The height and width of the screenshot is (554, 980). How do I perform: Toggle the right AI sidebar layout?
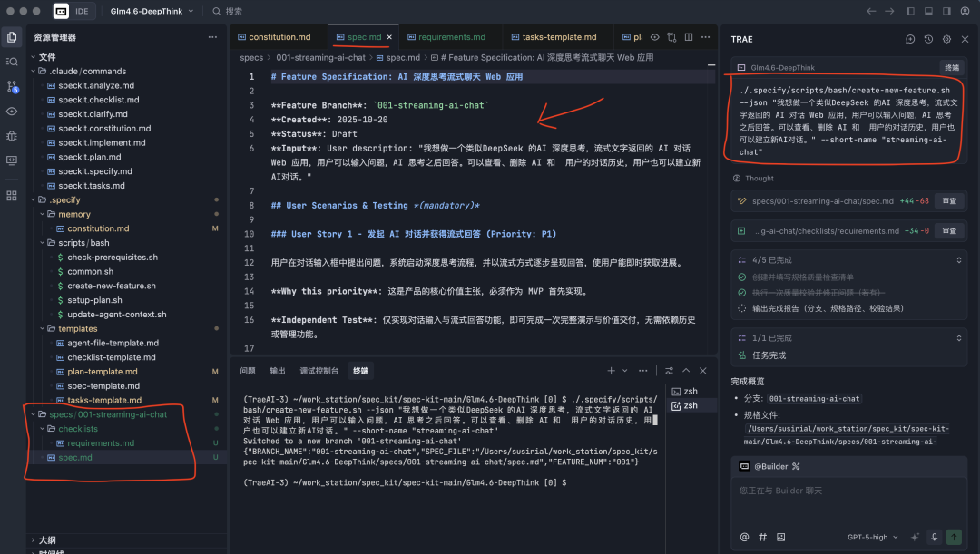pos(946,11)
